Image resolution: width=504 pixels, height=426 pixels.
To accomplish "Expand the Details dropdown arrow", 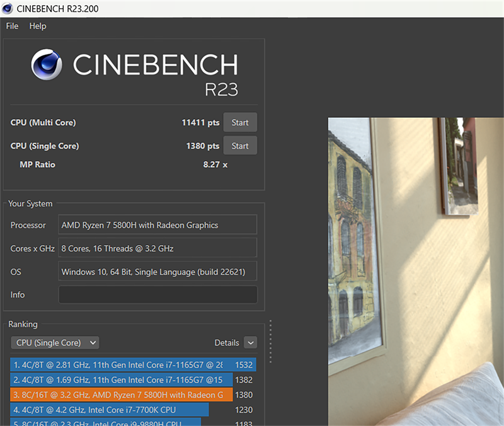I will click(250, 343).
